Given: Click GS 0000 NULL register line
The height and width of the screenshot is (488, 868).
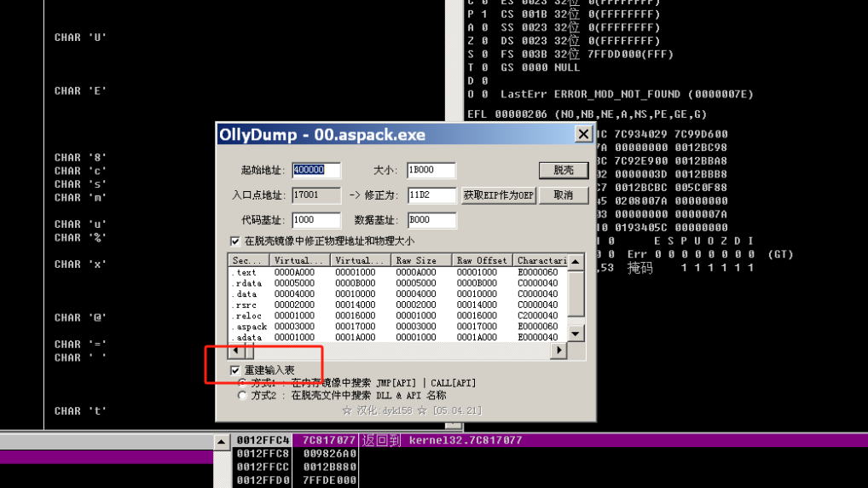Looking at the screenshot, I should coord(524,67).
